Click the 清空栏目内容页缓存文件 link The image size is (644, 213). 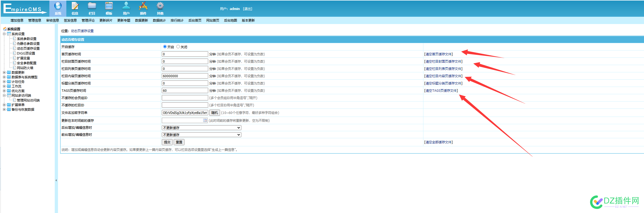click(443, 76)
